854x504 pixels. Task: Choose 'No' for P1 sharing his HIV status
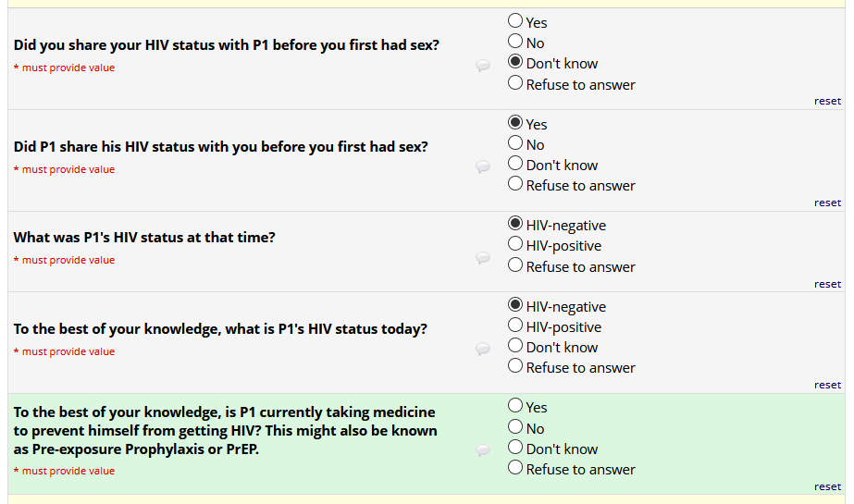(x=515, y=143)
